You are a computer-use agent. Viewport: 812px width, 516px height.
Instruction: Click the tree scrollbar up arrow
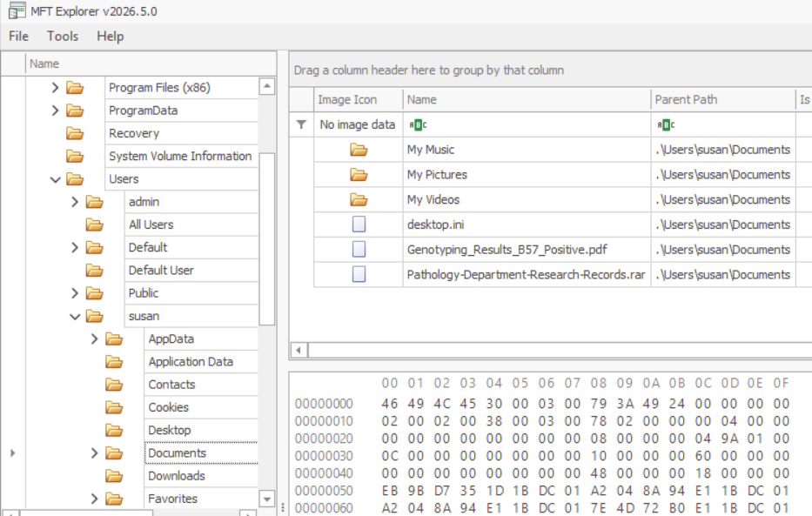[266, 86]
